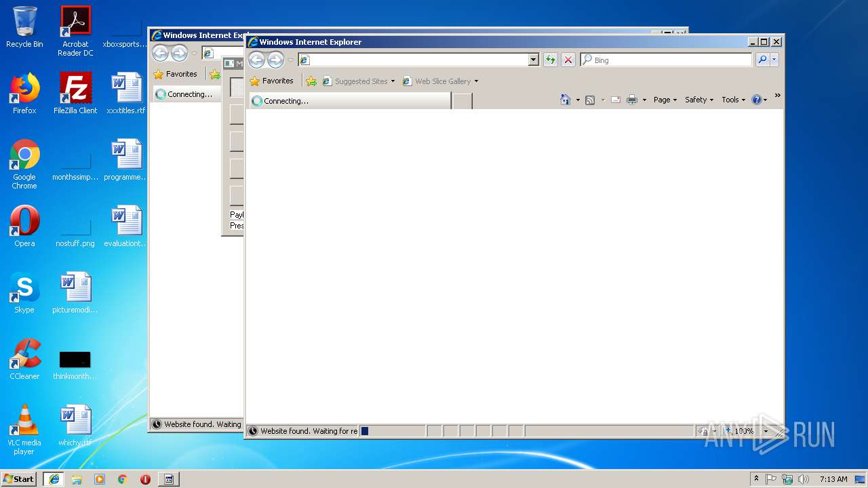Open Favorites in the front window
Screen dimensions: 868x488
272,81
